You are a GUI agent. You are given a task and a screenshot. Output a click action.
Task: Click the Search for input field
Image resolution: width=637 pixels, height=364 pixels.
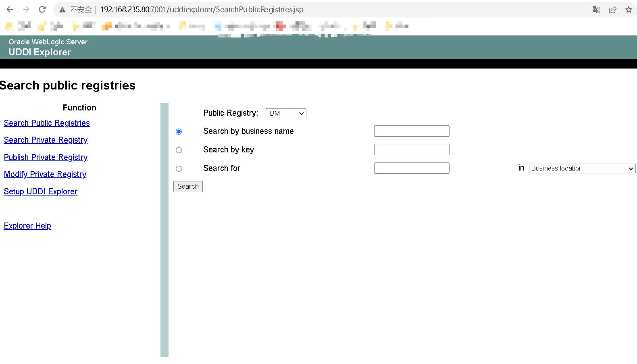pyautogui.click(x=412, y=168)
